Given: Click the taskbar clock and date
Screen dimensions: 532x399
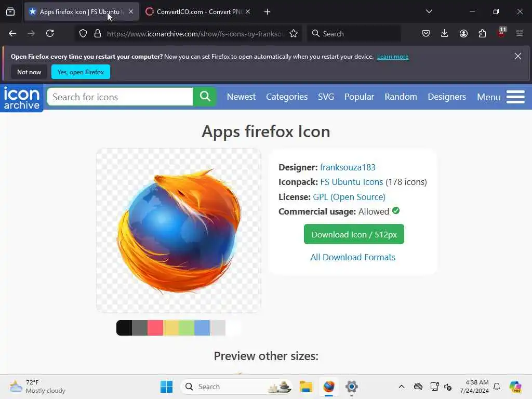Looking at the screenshot, I should [474, 387].
